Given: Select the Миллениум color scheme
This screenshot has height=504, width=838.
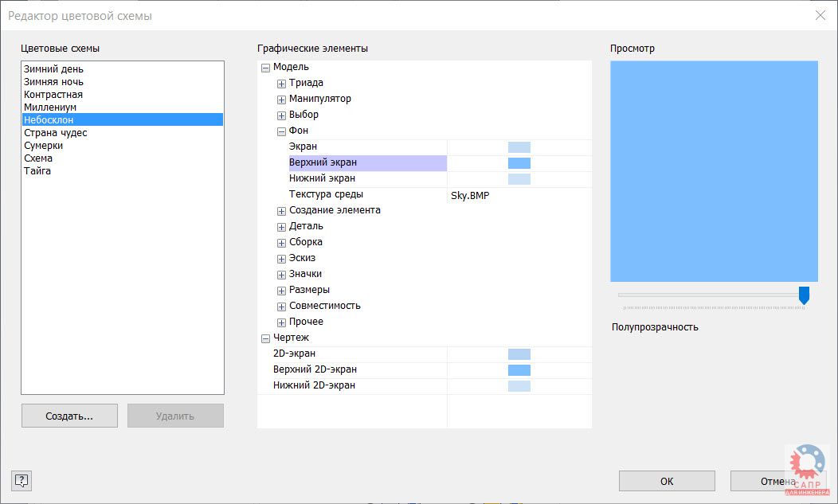Looking at the screenshot, I should tap(123, 107).
